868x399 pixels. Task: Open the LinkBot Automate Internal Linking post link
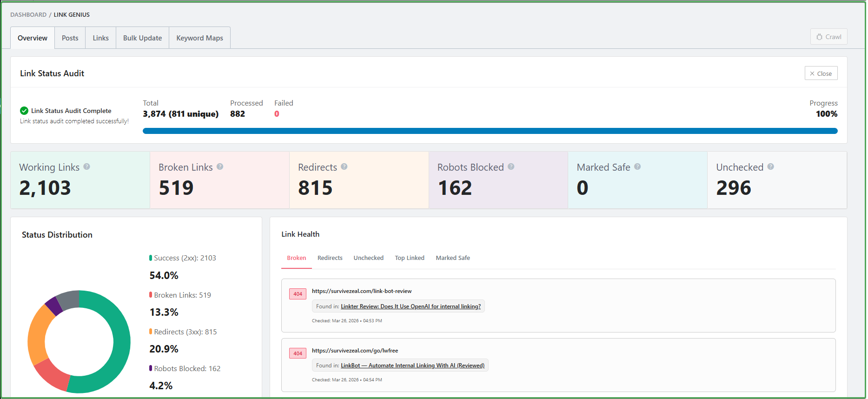click(x=413, y=366)
